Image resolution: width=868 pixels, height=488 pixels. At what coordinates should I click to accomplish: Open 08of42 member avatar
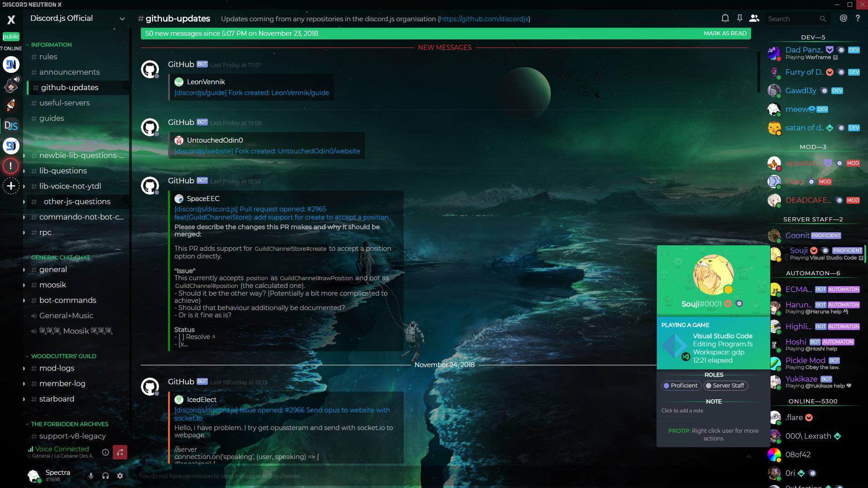[774, 455]
